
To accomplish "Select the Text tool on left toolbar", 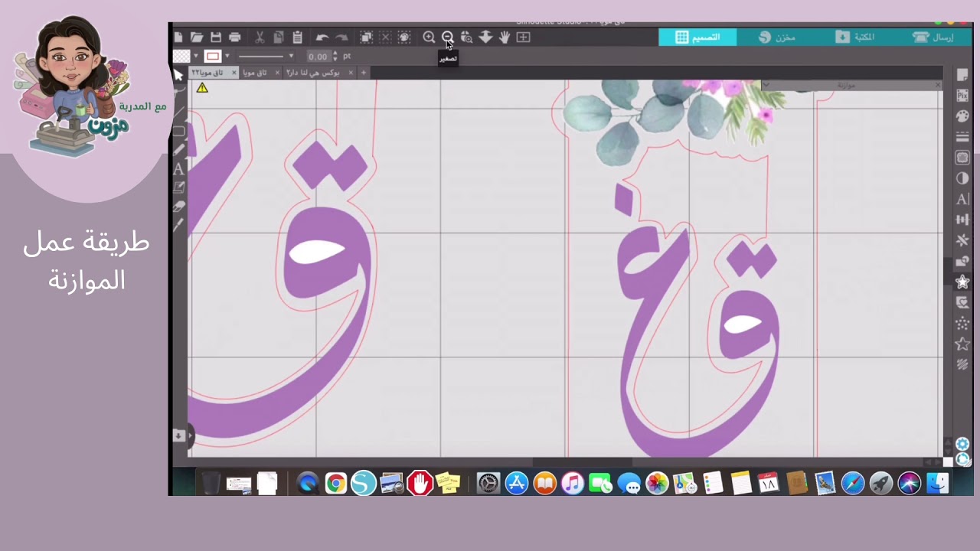I will point(178,168).
